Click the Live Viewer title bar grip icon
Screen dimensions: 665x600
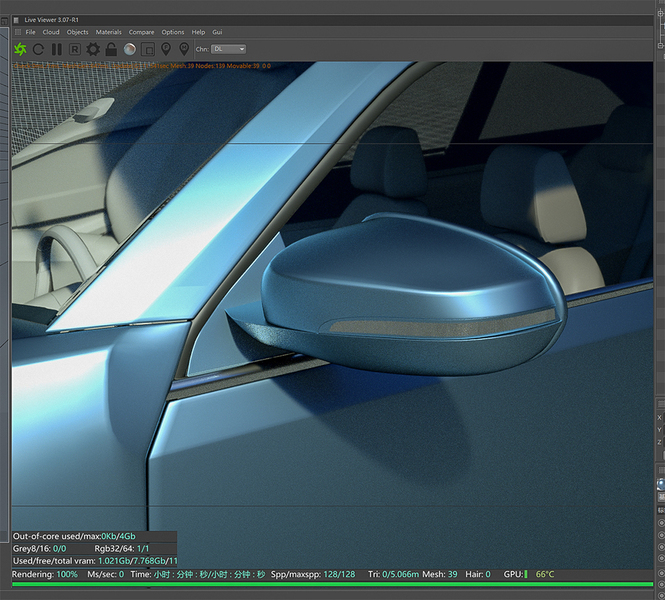(16, 20)
